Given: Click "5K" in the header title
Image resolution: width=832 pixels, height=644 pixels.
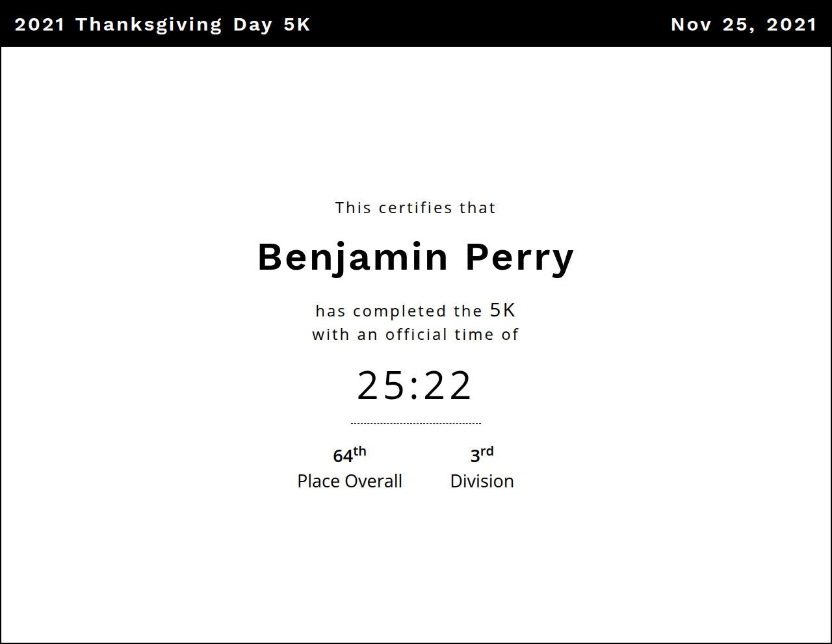Looking at the screenshot, I should coord(296,25).
